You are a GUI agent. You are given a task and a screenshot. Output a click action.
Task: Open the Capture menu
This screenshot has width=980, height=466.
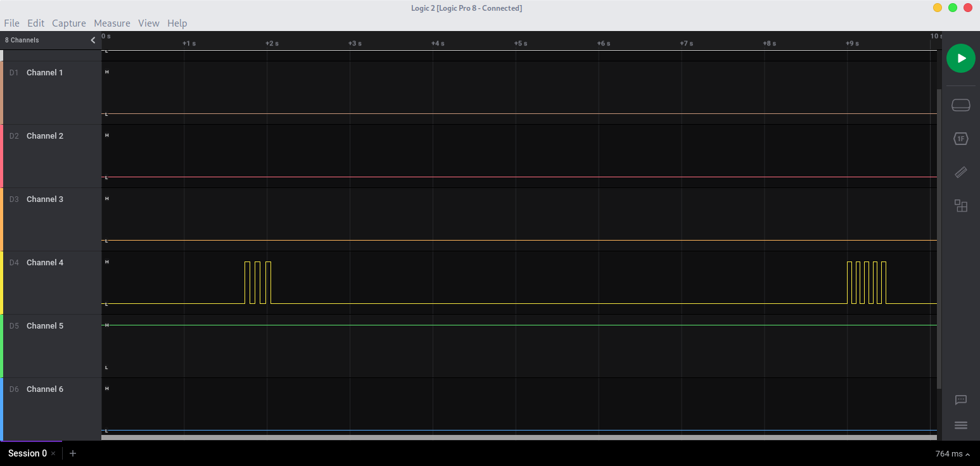point(68,23)
